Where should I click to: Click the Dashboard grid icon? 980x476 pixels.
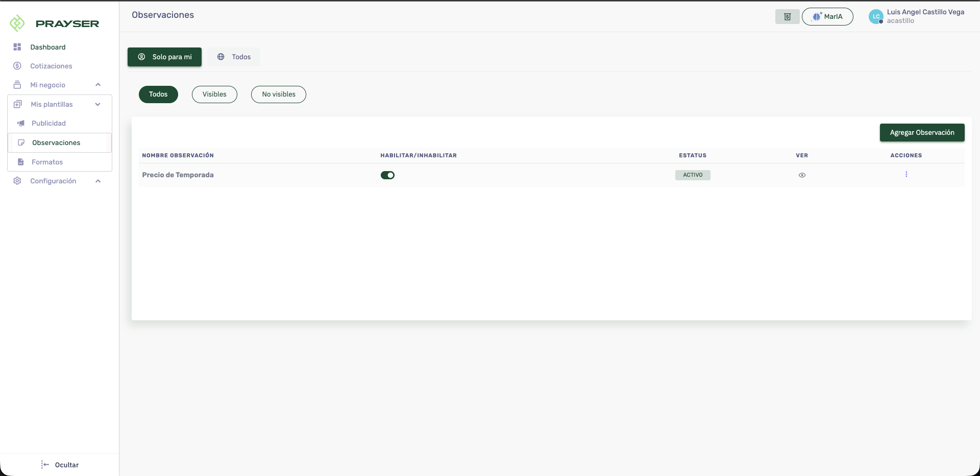coord(17,47)
